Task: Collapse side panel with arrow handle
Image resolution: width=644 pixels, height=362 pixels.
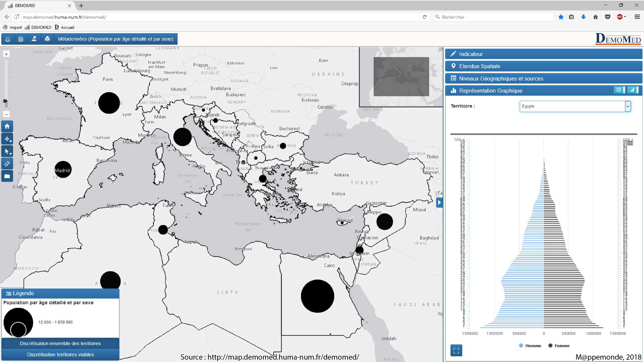Action: click(x=439, y=203)
